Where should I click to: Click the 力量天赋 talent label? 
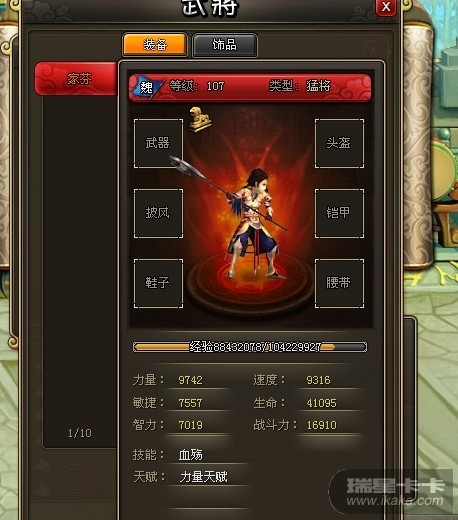point(203,477)
